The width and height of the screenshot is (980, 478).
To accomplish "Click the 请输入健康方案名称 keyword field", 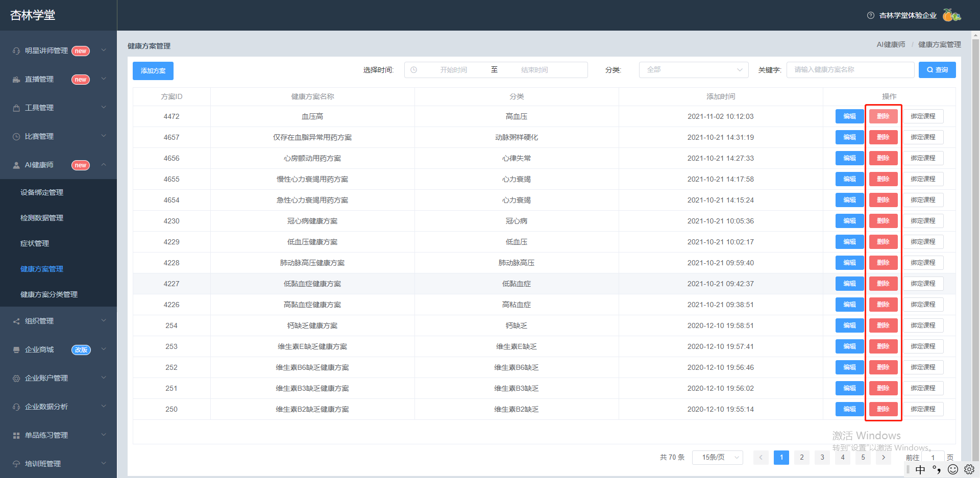I will tap(850, 70).
